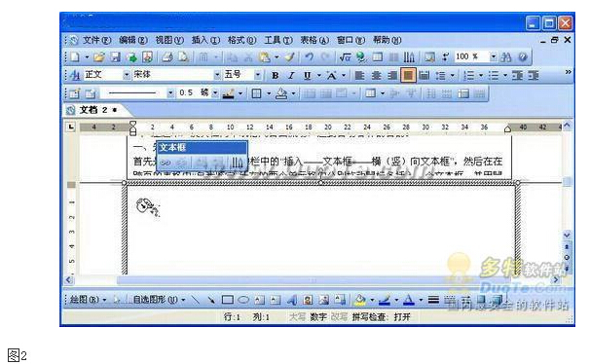
Task: Expand the 绘图 drawing menu
Action: [x=88, y=300]
